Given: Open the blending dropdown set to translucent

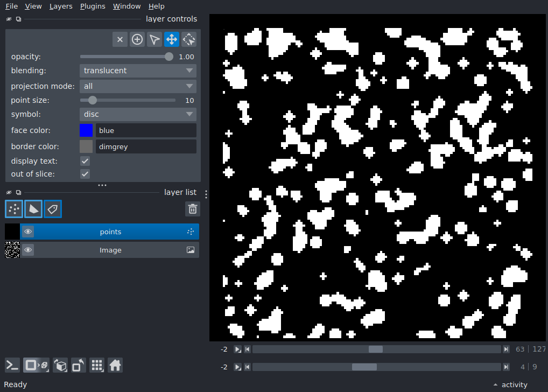Looking at the screenshot, I should 138,71.
